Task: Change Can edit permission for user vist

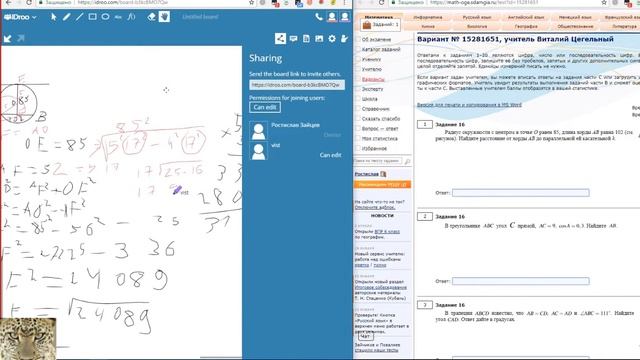Action: [330, 155]
